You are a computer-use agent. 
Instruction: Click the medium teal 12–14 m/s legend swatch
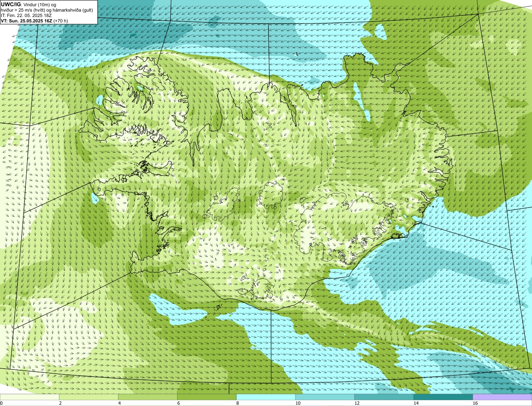click(x=384, y=397)
